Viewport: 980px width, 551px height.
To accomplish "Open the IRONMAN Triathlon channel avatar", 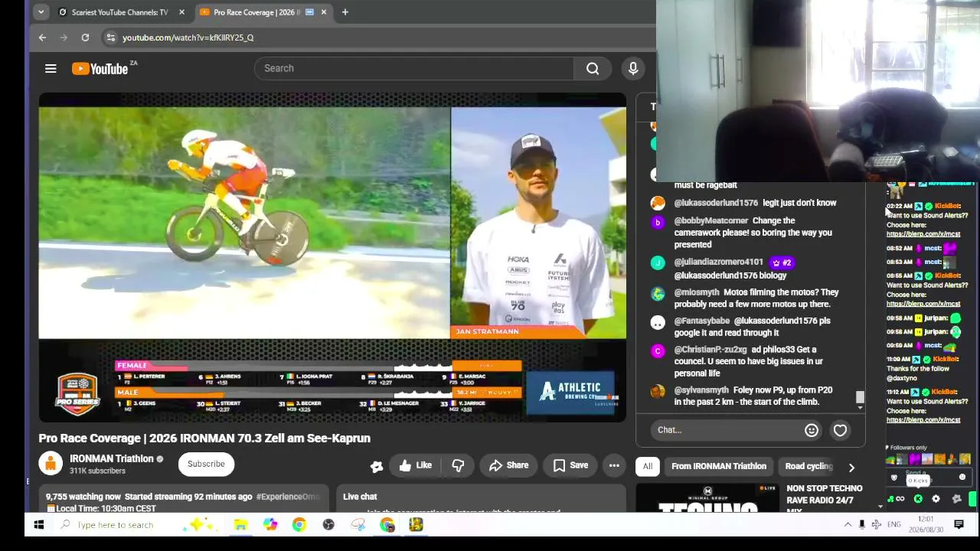I will [51, 464].
